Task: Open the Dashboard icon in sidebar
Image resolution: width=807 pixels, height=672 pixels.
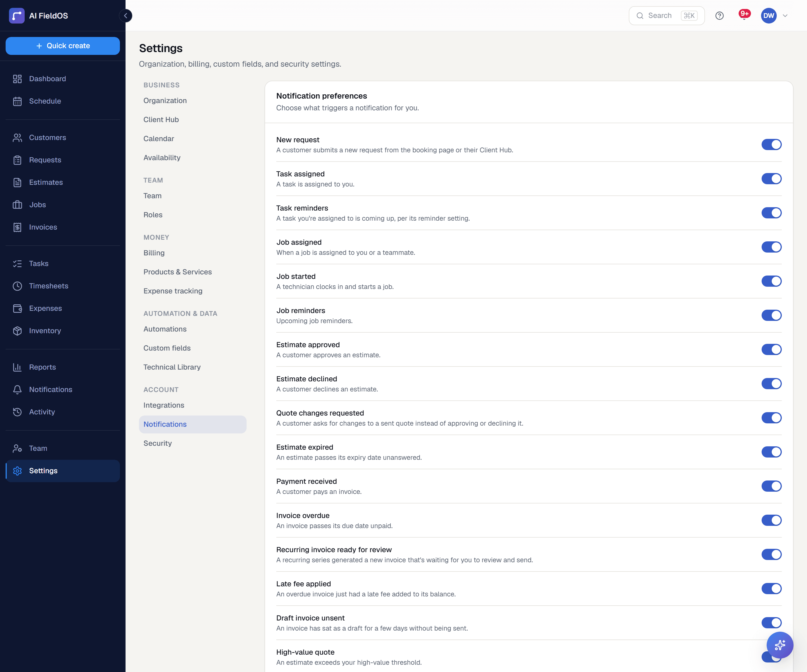Action: tap(17, 79)
